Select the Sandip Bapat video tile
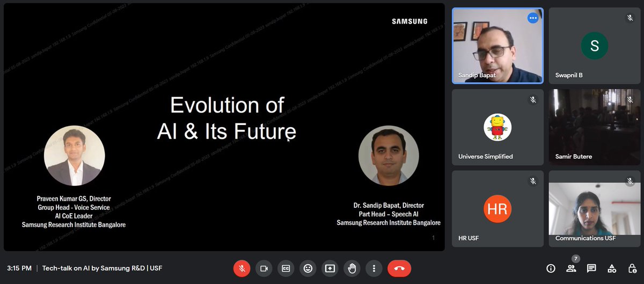 tap(497, 46)
